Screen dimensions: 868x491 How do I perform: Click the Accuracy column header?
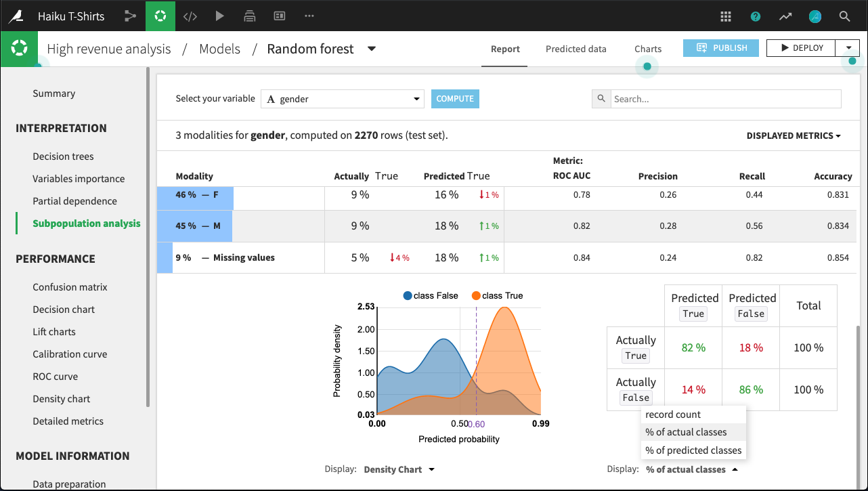pyautogui.click(x=833, y=176)
